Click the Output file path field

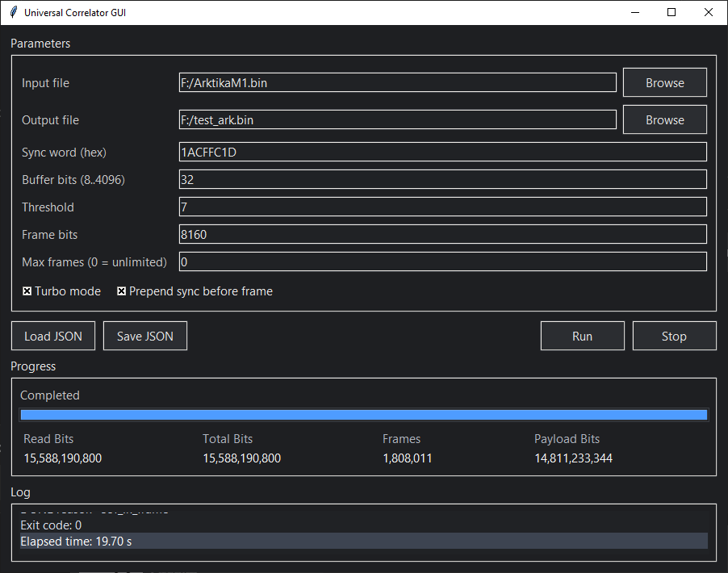tap(397, 119)
